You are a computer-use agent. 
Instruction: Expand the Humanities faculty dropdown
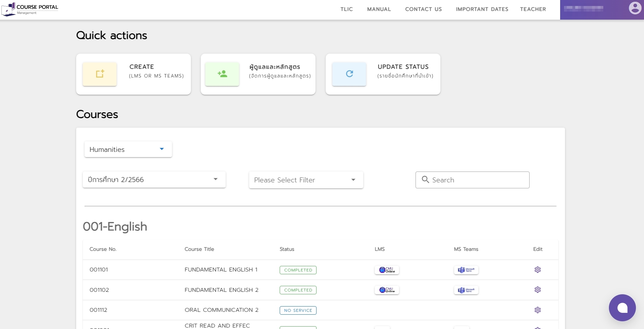pyautogui.click(x=128, y=149)
